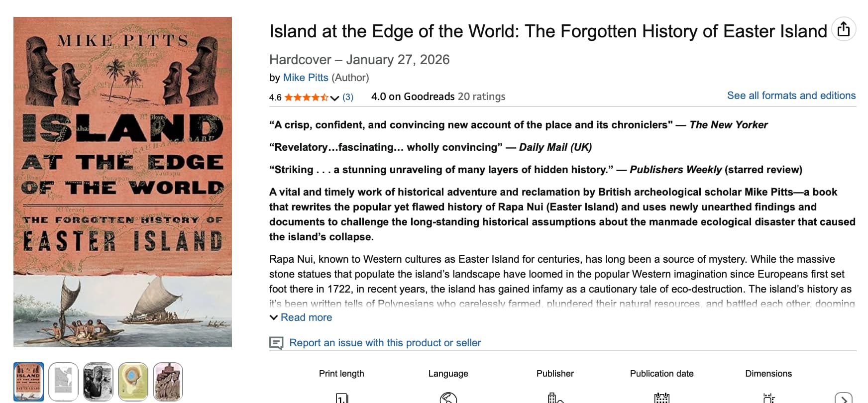868x403 pixels.
Task: Click the Publication date calendar icon
Action: tap(662, 398)
